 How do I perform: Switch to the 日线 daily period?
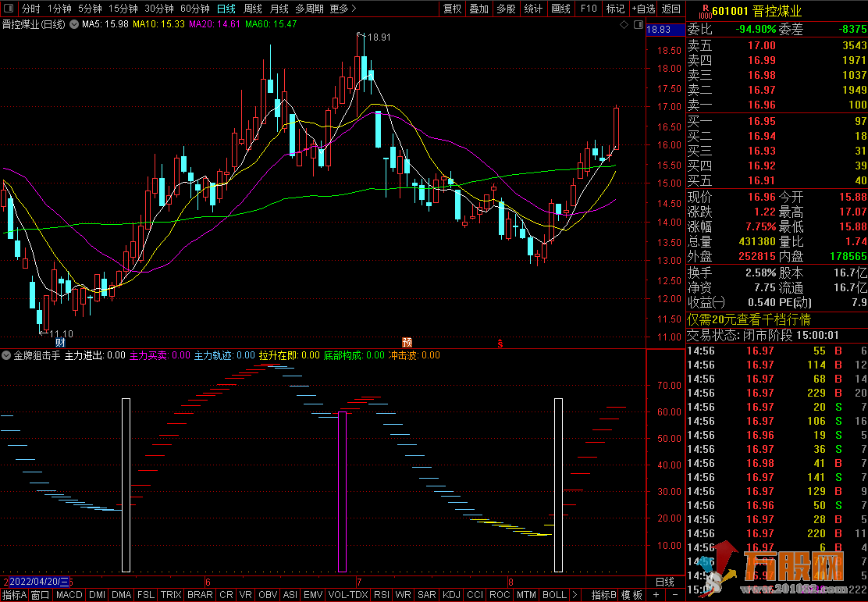pos(226,9)
